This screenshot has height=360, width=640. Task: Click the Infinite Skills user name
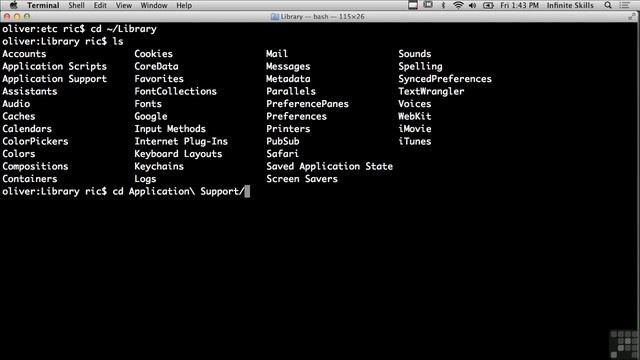570,5
